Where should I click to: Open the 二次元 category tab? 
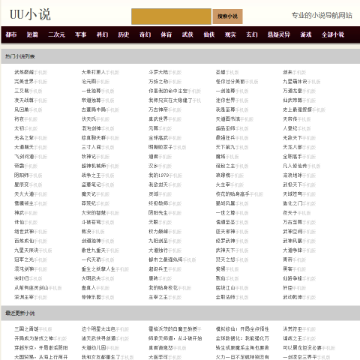pyautogui.click(x=56, y=35)
